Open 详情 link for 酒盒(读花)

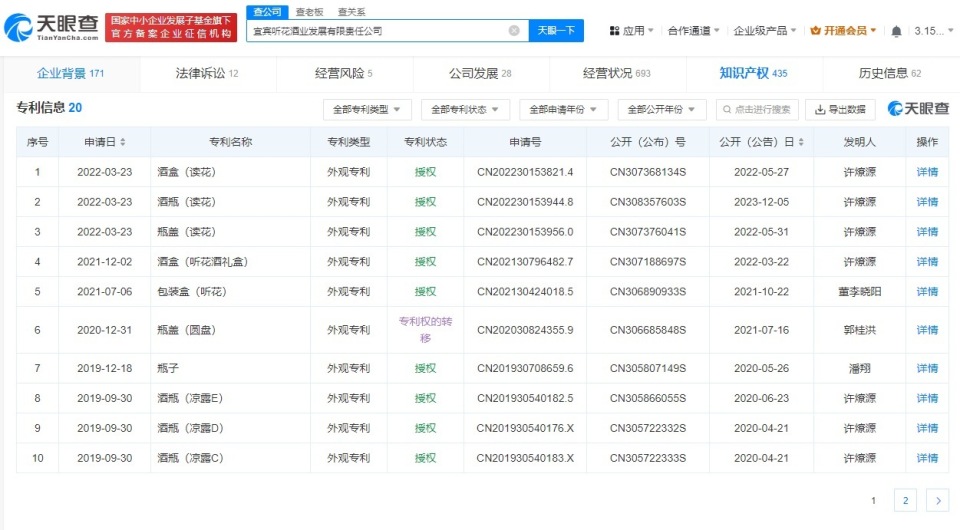coord(927,172)
